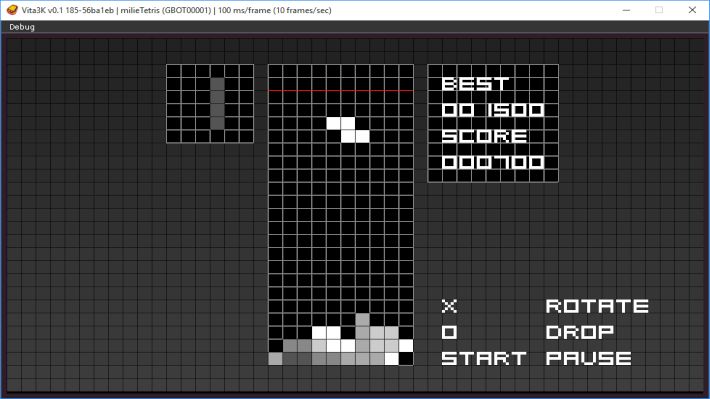
Task: Click the X button symbol beside ROTATE
Action: (449, 306)
